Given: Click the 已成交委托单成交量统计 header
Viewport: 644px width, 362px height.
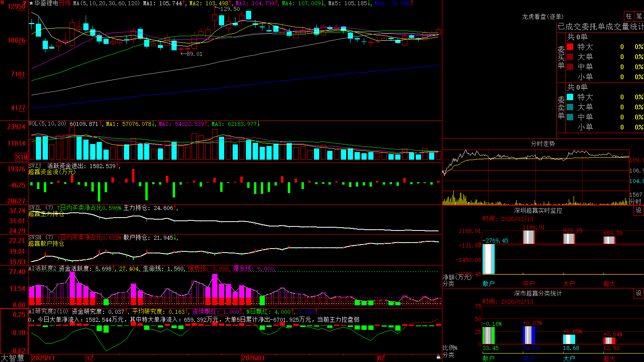Looking at the screenshot, I should (x=601, y=27).
